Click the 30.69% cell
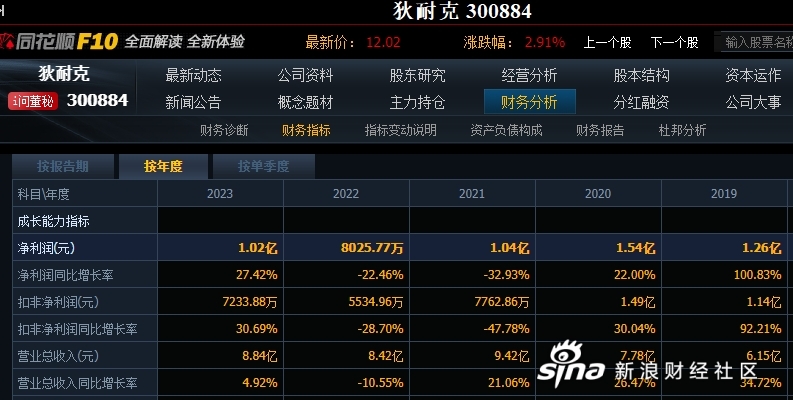 (257, 329)
